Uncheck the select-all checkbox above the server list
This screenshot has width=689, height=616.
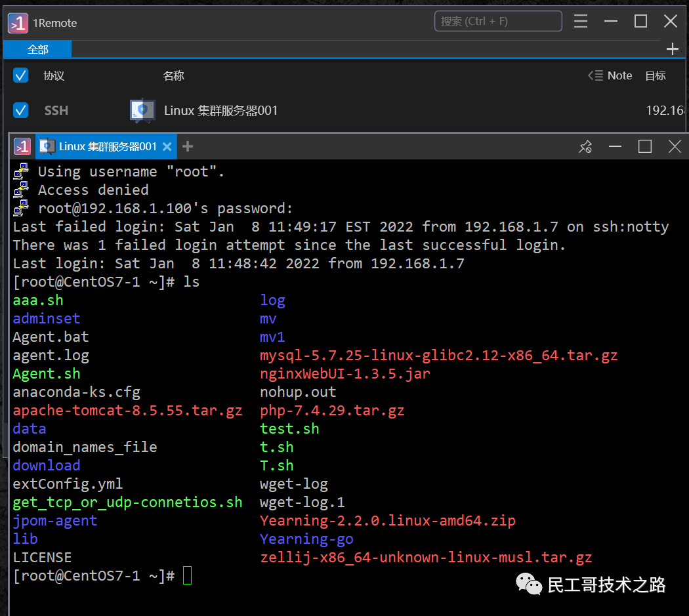(20, 75)
